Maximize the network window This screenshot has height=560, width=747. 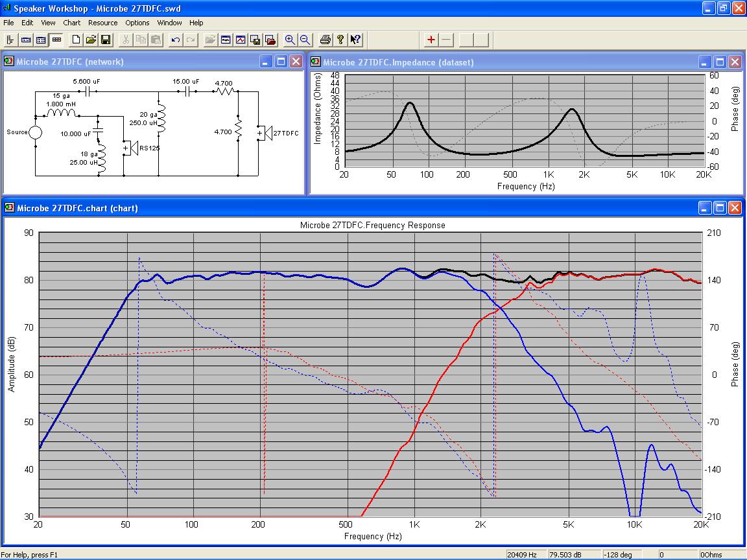click(x=281, y=62)
